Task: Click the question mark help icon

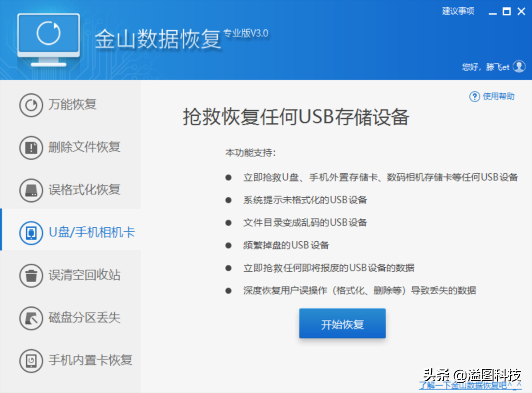Action: coord(474,97)
